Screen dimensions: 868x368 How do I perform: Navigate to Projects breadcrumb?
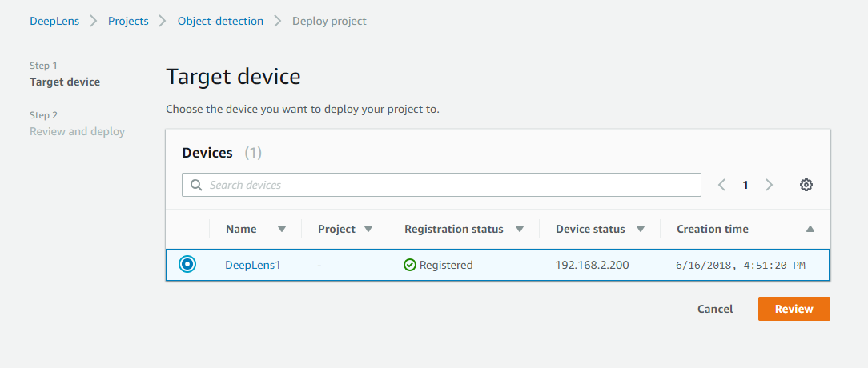click(128, 22)
